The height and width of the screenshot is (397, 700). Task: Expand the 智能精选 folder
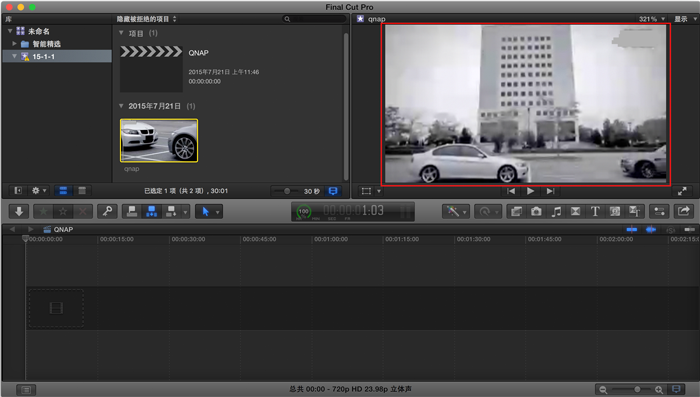tap(14, 44)
